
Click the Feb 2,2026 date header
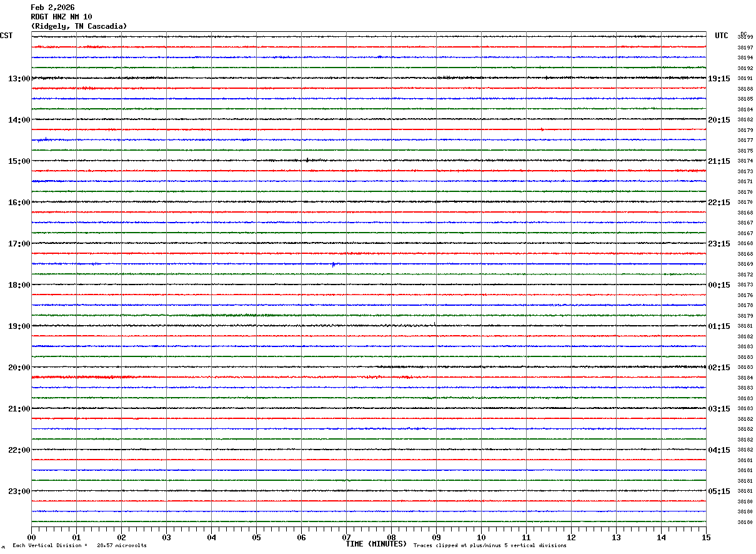52,8
